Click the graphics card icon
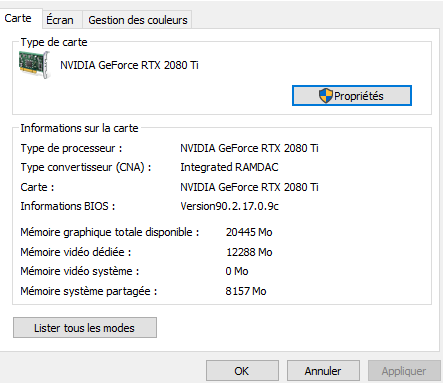This screenshot has width=443, height=383. point(35,65)
